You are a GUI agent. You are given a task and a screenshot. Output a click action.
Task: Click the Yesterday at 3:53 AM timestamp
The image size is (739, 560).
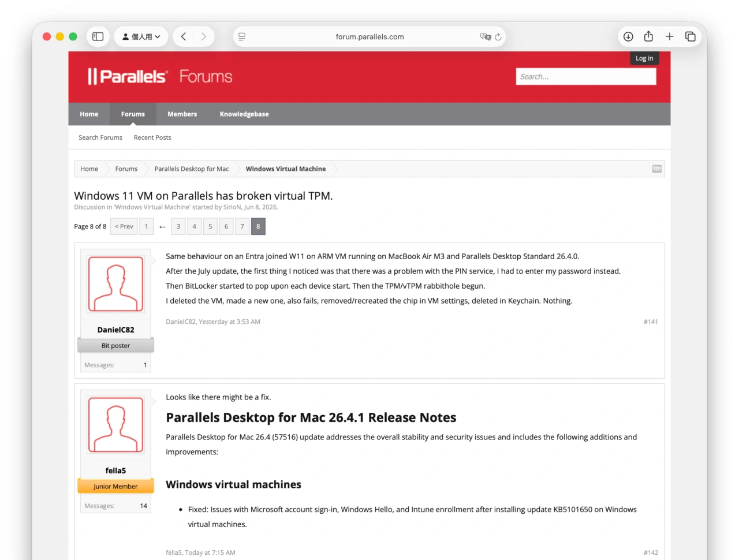(x=229, y=322)
